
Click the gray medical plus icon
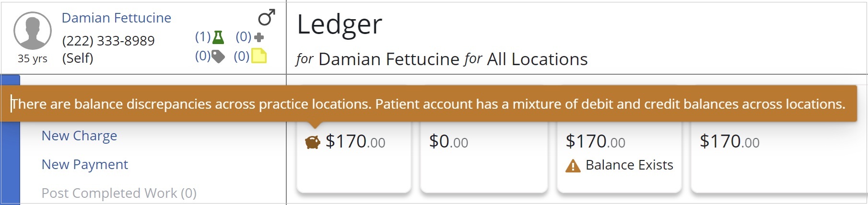pyautogui.click(x=259, y=37)
